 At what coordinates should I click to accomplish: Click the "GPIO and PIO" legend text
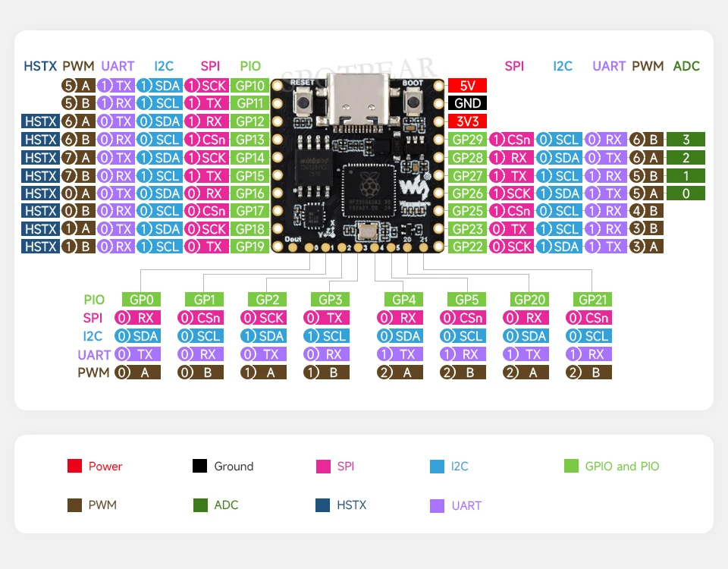(622, 467)
